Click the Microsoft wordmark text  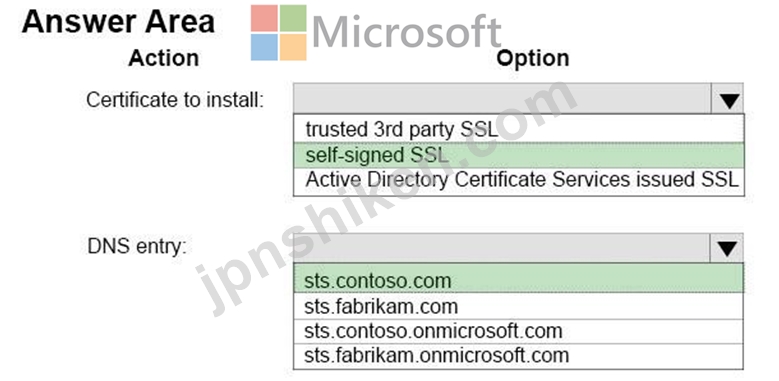[x=406, y=31]
